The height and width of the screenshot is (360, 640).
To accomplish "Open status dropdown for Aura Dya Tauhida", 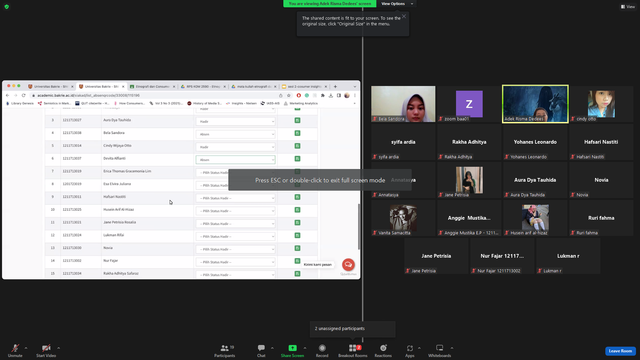I will [236, 121].
